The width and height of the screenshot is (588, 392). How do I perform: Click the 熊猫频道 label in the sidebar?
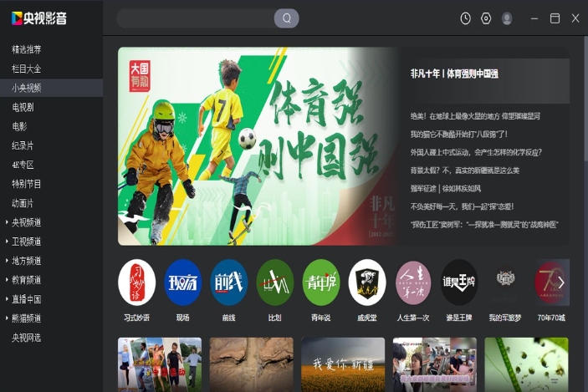26,318
